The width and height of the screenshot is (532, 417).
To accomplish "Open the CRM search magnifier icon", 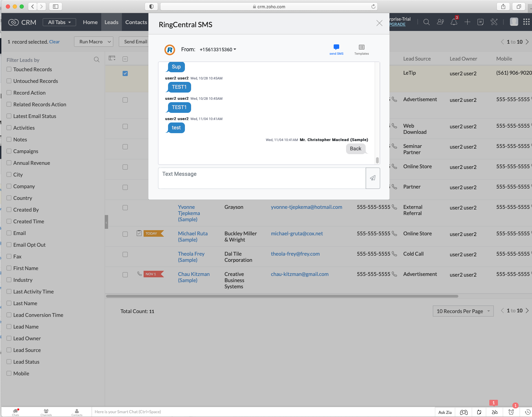I will (426, 22).
